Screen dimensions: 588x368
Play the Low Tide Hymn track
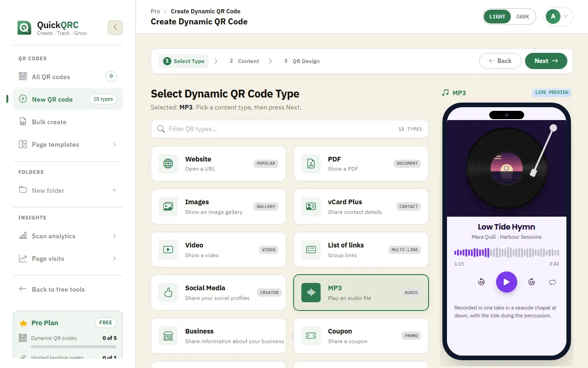pos(507,282)
